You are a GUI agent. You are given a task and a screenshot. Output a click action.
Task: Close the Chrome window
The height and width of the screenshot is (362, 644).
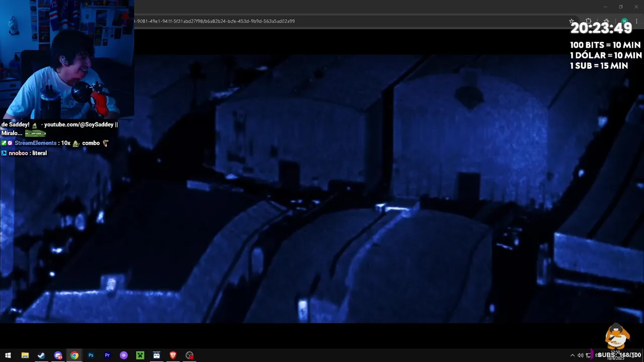pyautogui.click(x=636, y=7)
